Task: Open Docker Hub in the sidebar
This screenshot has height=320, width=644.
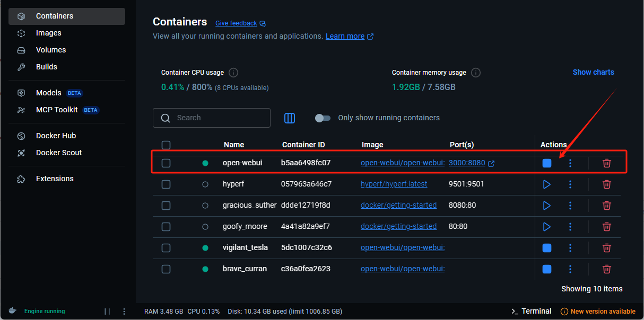Action: (x=67, y=136)
